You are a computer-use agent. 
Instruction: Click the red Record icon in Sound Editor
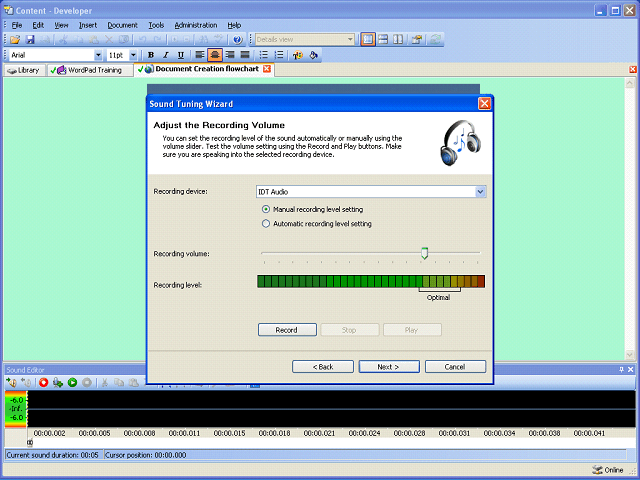pyautogui.click(x=43, y=382)
